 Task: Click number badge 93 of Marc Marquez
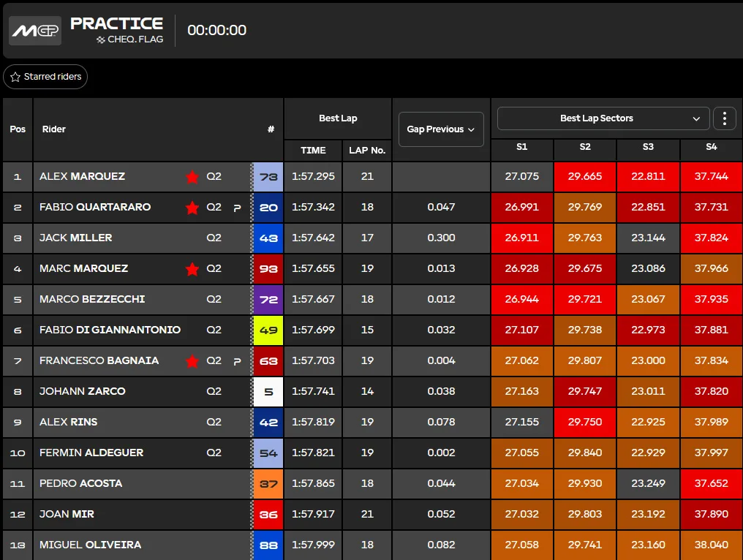(268, 268)
